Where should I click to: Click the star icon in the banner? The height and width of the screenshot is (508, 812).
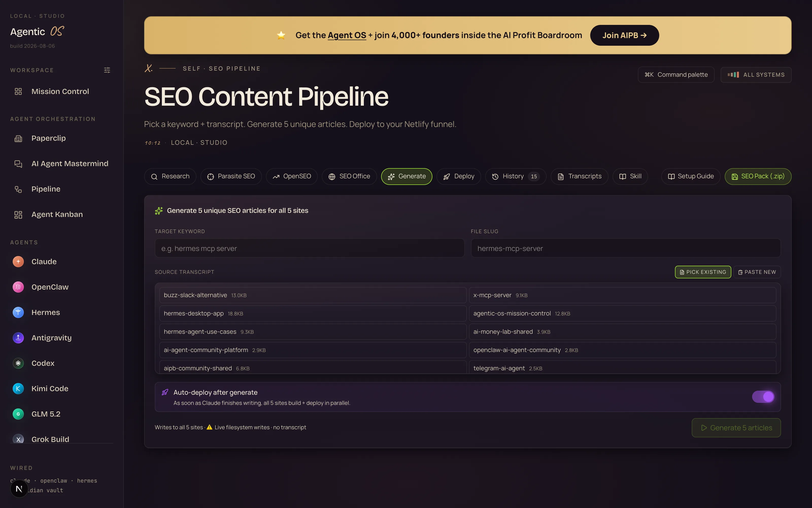(281, 35)
